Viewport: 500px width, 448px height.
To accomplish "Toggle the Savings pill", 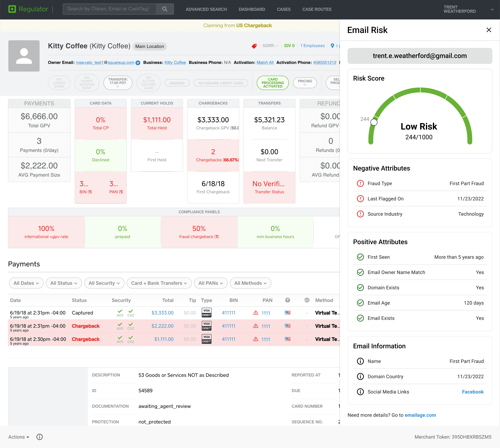I will (x=177, y=83).
